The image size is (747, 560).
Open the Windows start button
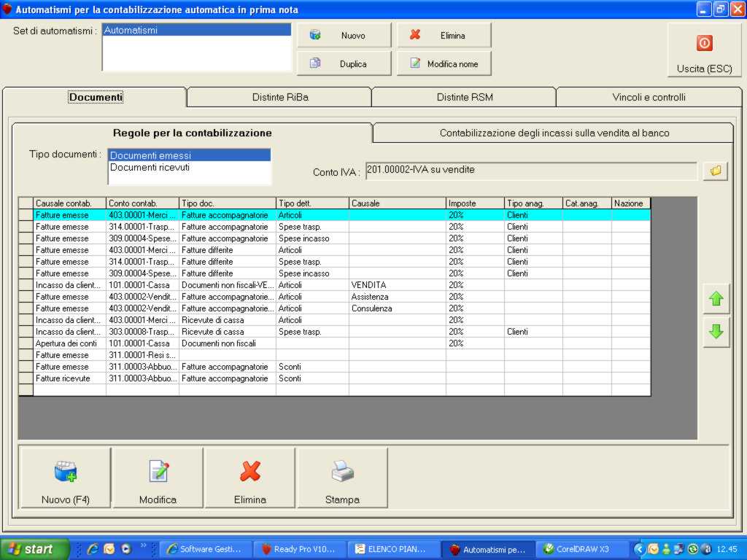point(34,549)
